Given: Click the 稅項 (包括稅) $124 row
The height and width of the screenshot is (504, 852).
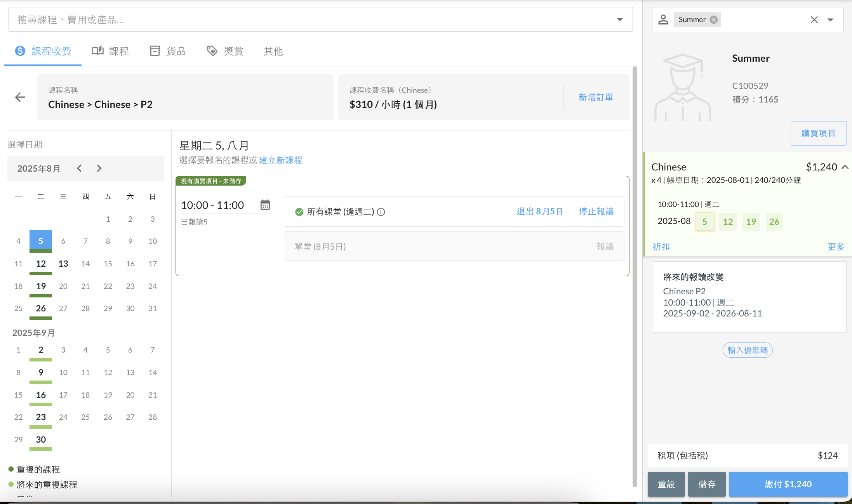Looking at the screenshot, I should tap(748, 455).
